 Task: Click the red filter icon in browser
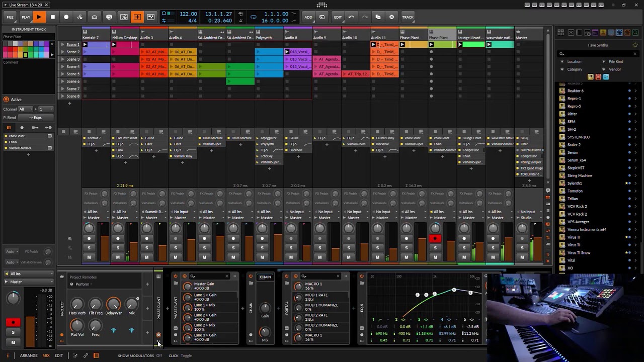pyautogui.click(x=598, y=77)
